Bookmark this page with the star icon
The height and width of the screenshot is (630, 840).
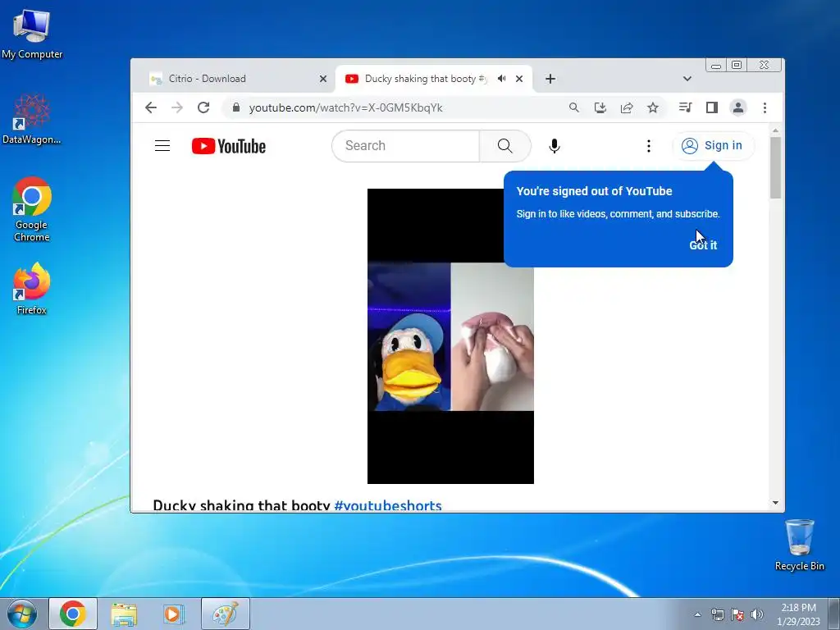(x=652, y=107)
